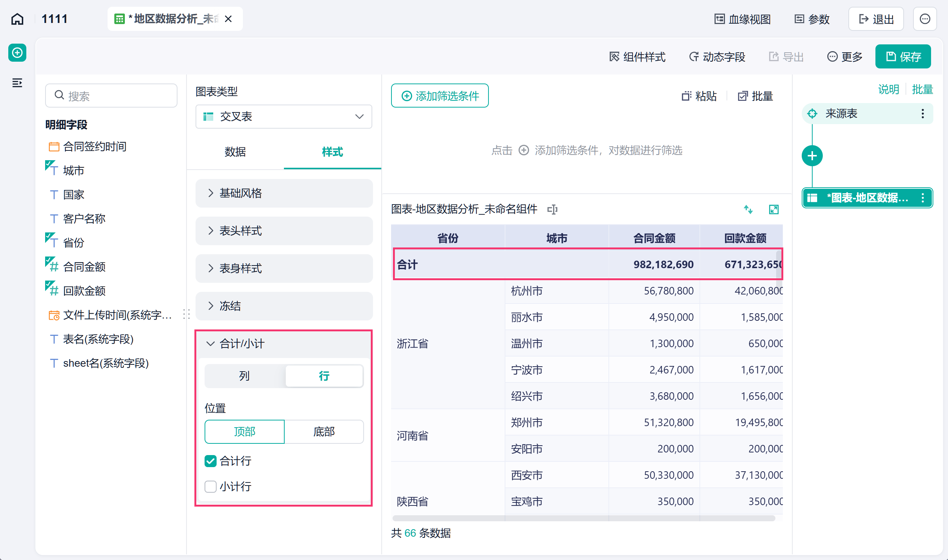This screenshot has width=948, height=560.
Task: Set position to 顶部
Action: (x=244, y=431)
